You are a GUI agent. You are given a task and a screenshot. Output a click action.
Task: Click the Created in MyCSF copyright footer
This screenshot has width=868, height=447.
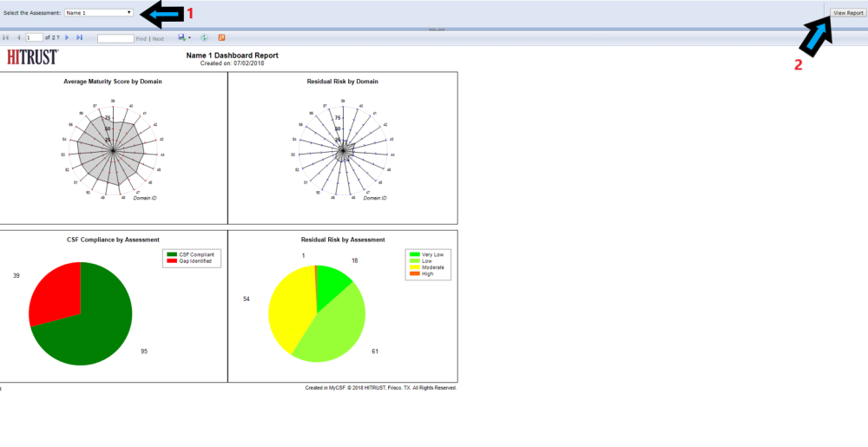click(x=381, y=388)
